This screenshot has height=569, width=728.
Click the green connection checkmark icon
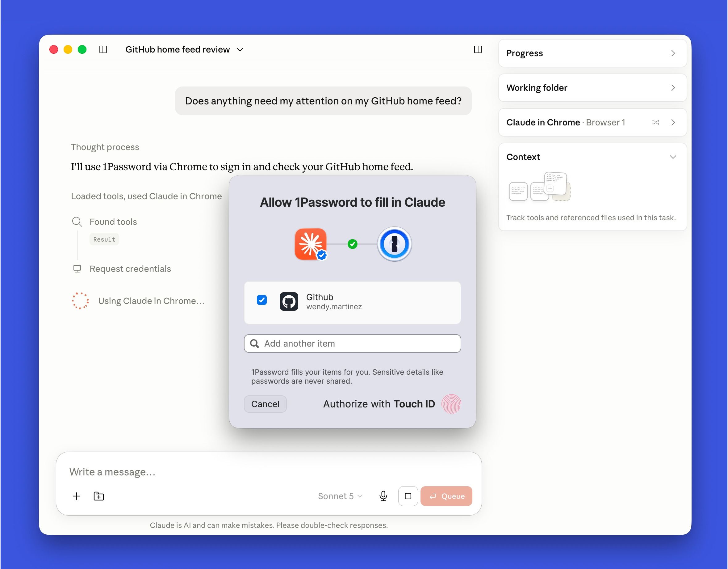click(x=352, y=244)
